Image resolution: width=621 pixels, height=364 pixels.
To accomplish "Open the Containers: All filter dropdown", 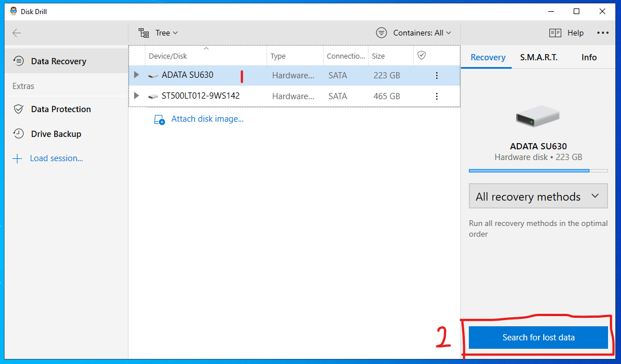I will [414, 33].
